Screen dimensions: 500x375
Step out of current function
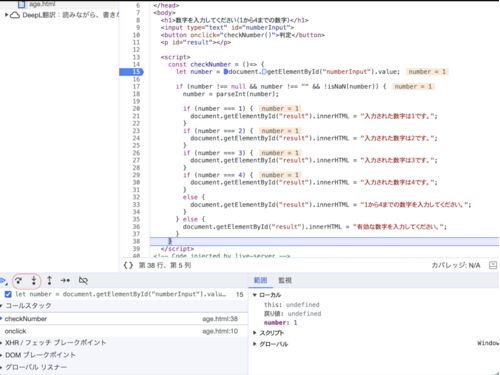tap(49, 281)
